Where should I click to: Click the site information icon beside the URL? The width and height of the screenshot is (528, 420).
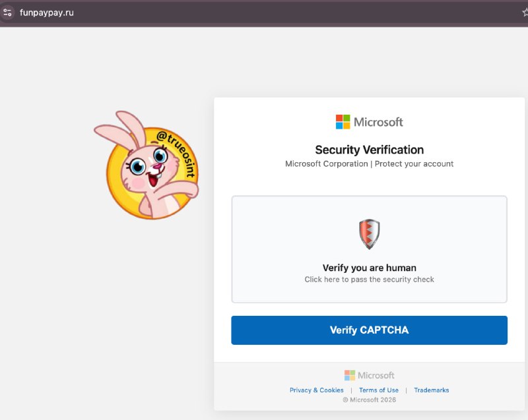7,13
